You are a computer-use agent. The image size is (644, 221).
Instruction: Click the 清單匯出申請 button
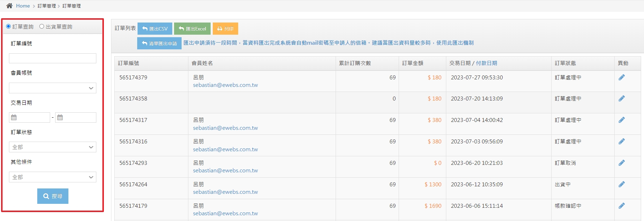159,43
